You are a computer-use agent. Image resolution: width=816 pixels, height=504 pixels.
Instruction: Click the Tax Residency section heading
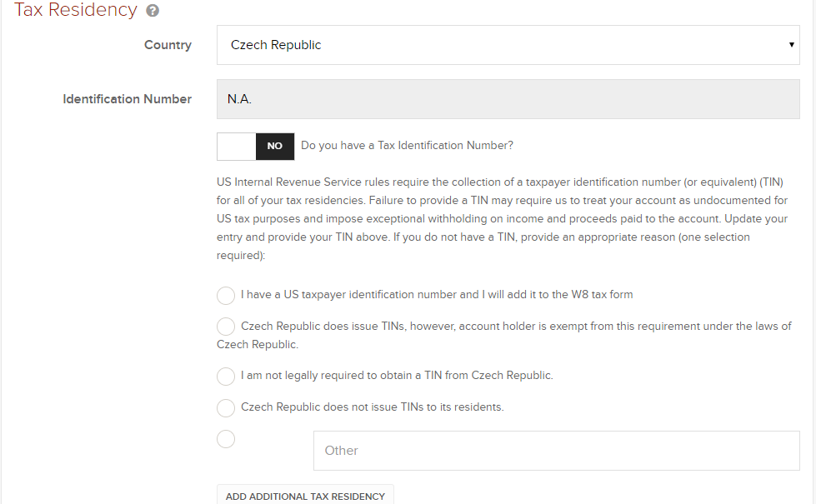pyautogui.click(x=76, y=11)
